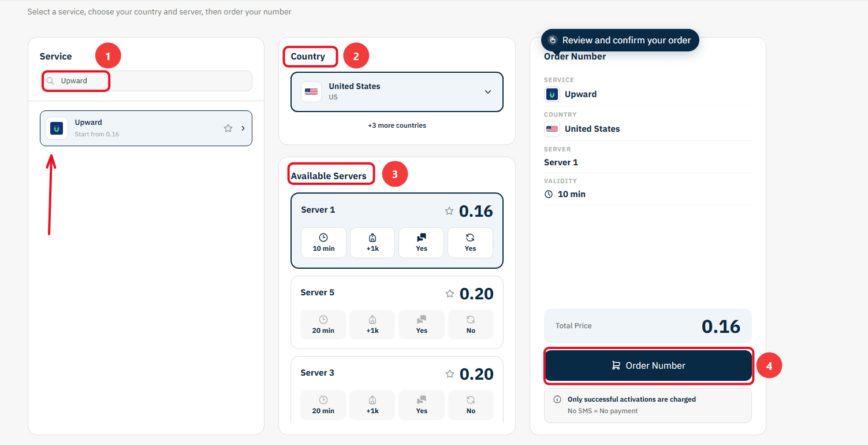
Task: Click Server 3 chat Yes badge
Action: click(x=422, y=405)
